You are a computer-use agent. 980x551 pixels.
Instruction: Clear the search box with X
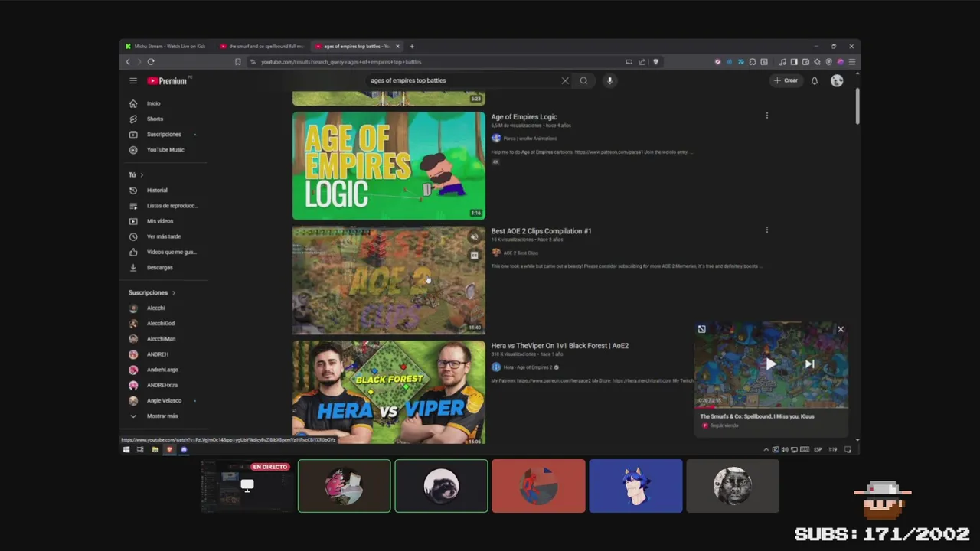[x=565, y=80]
